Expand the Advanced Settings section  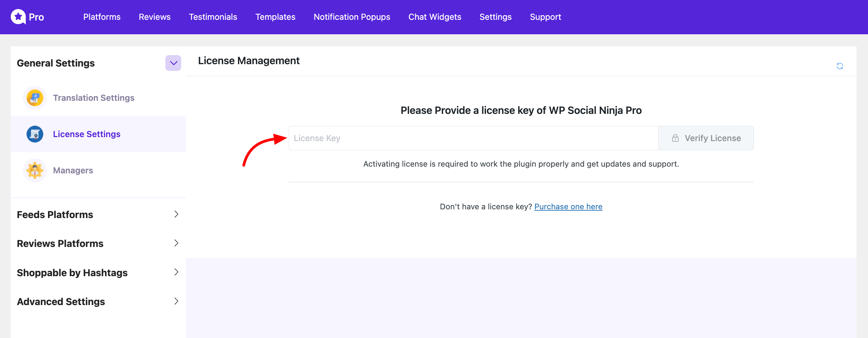coord(176,301)
